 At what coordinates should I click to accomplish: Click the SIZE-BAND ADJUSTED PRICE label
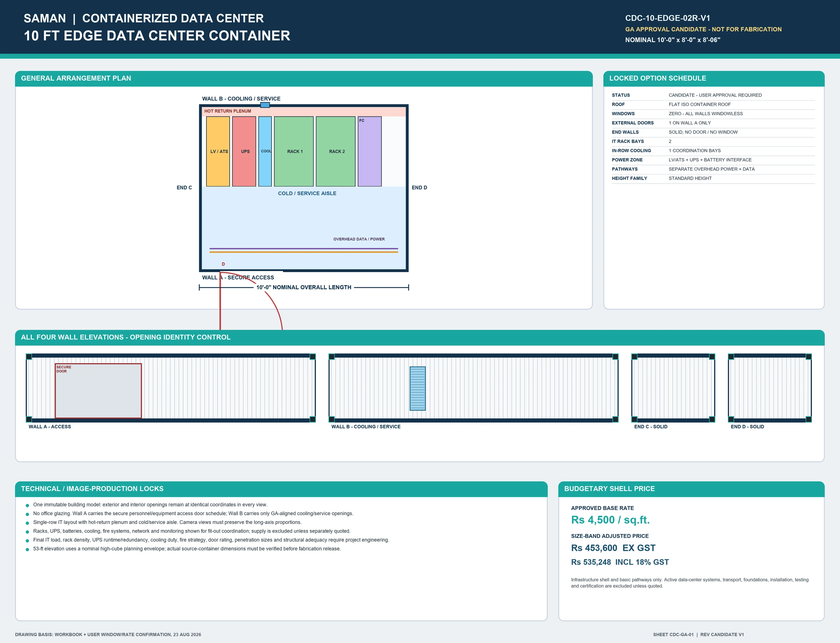610,536
